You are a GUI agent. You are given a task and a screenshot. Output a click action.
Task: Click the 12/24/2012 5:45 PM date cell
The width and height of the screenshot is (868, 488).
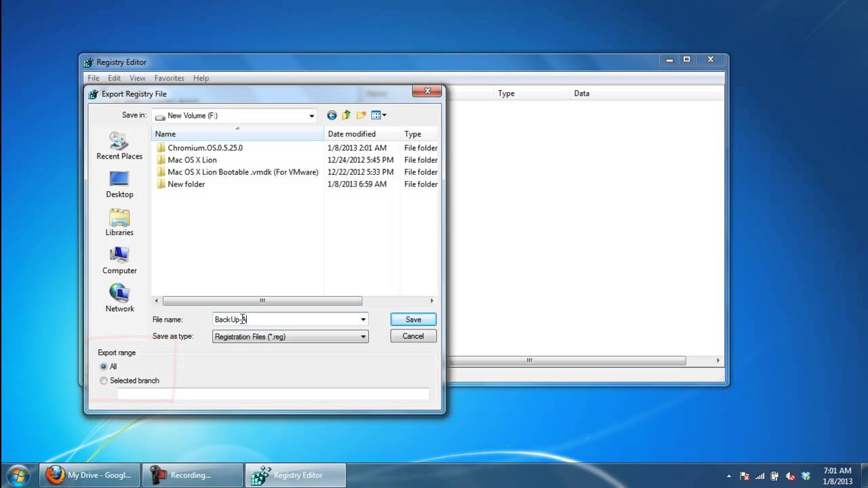click(x=360, y=160)
